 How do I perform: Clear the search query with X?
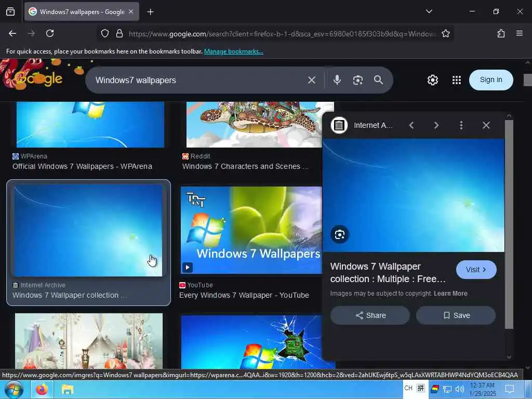[x=312, y=80]
